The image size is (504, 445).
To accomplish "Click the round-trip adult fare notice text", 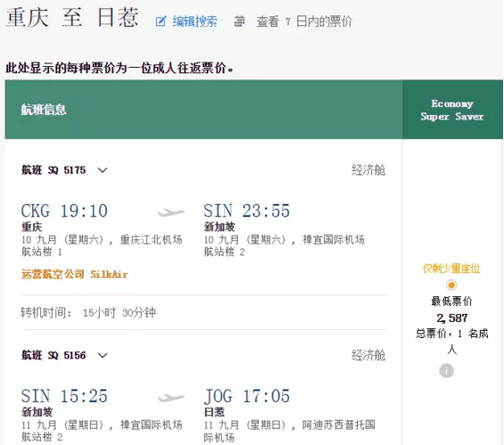I will point(120,68).
